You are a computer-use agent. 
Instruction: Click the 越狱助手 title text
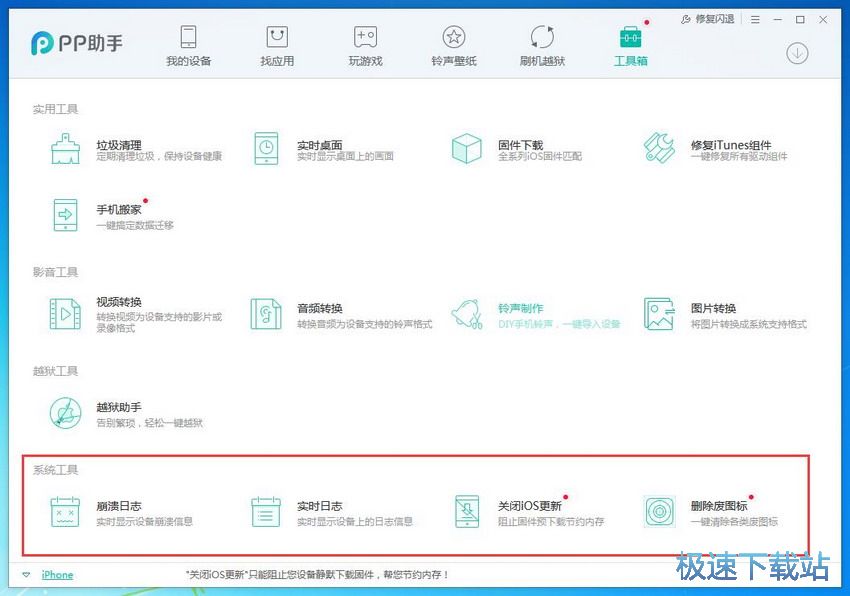tap(119, 407)
